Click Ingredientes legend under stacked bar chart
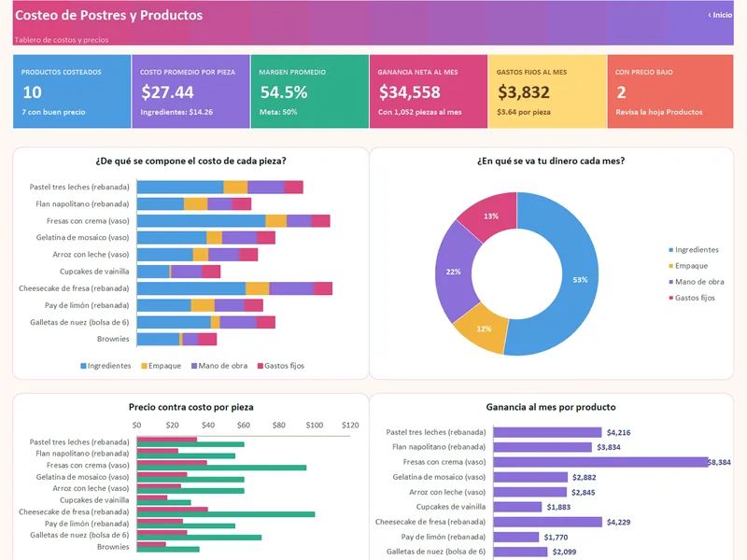The image size is (747, 560). [x=106, y=366]
